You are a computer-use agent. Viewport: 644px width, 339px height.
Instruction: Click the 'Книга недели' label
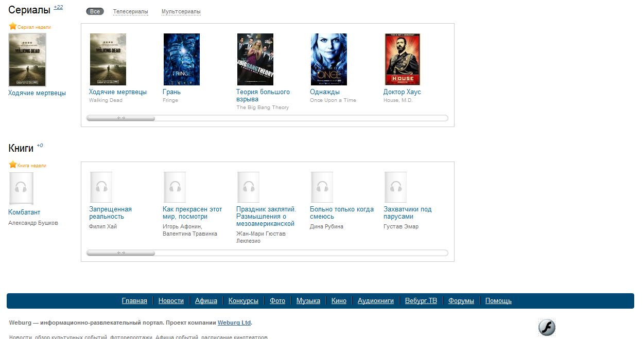click(32, 166)
